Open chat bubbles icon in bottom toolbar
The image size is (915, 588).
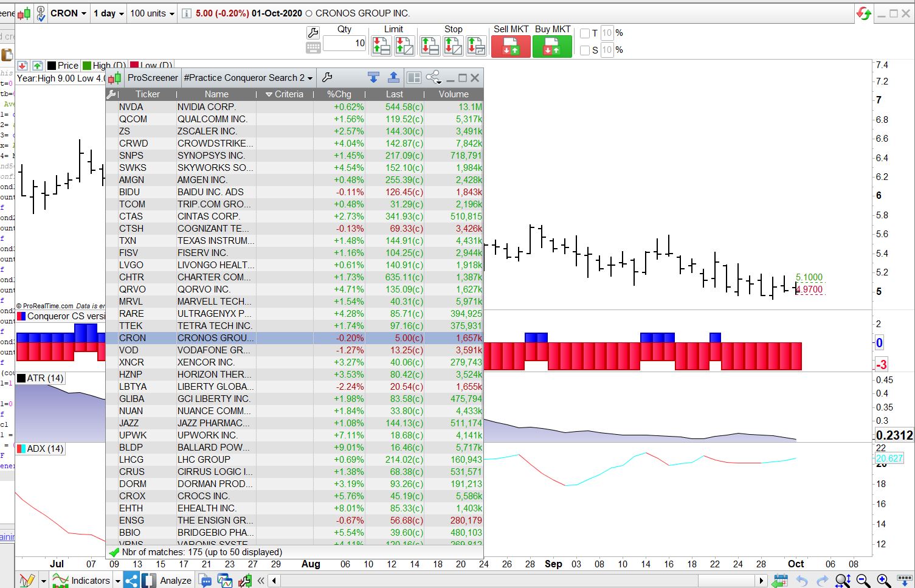coord(205,580)
